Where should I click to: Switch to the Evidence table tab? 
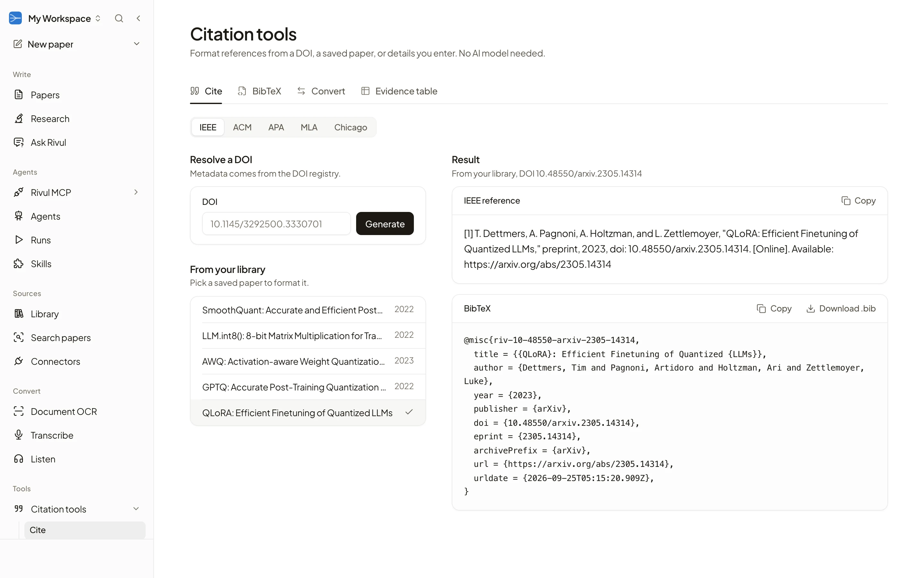(x=399, y=91)
